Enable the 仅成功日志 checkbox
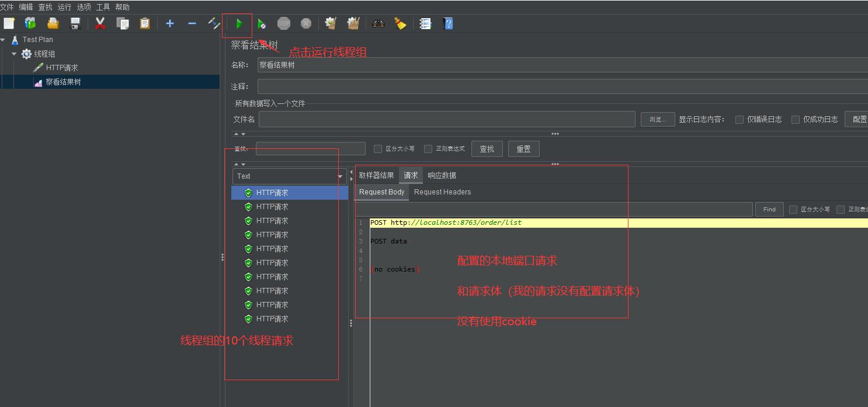The width and height of the screenshot is (868, 407). (796, 119)
